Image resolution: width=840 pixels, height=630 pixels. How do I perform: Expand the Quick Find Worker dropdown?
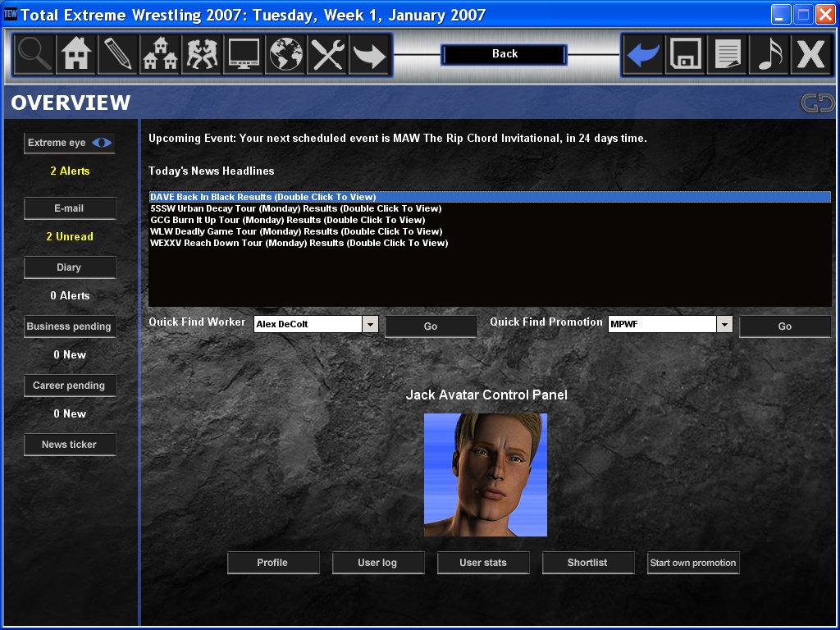tap(370, 325)
